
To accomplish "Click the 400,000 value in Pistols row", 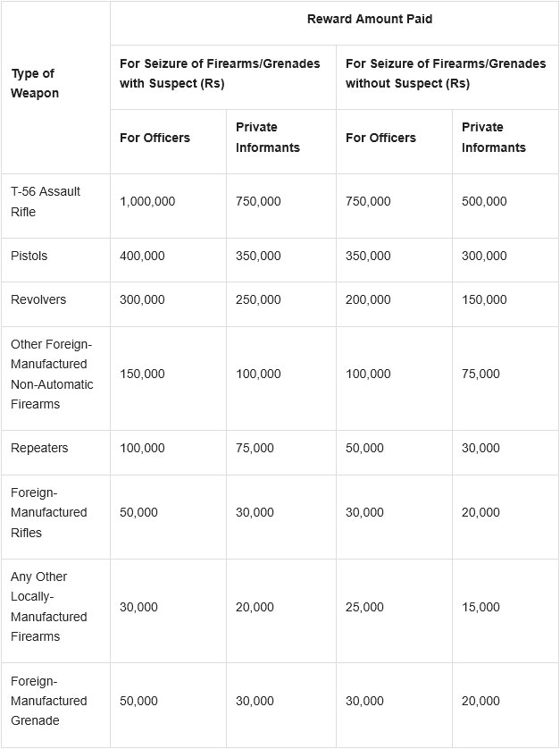I will 142,256.
